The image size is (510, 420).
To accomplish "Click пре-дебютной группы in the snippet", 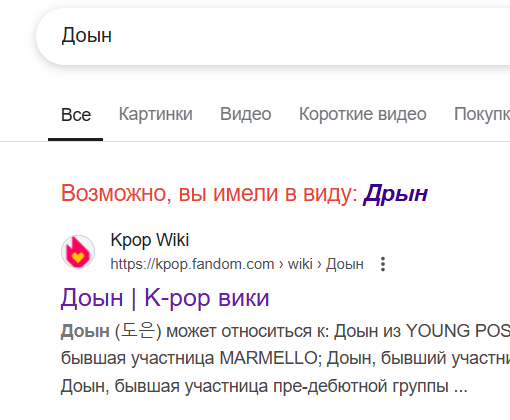I will point(361,386).
